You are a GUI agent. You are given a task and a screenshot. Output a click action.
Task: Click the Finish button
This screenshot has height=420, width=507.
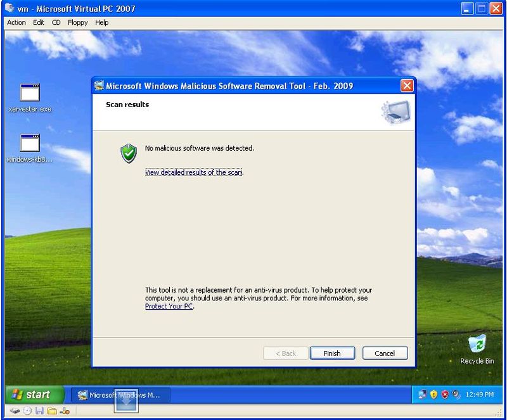point(332,353)
